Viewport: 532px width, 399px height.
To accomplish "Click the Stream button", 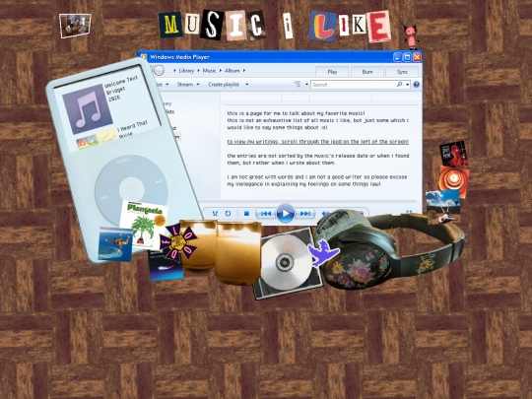I will click(x=185, y=84).
